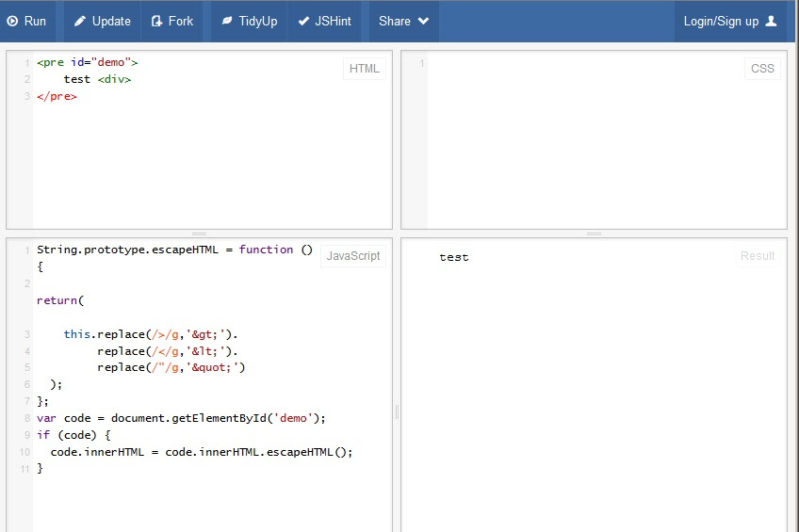Viewport: 799px width, 532px height.
Task: Click the replace(/"/g,'&quot;') line
Action: (x=171, y=367)
